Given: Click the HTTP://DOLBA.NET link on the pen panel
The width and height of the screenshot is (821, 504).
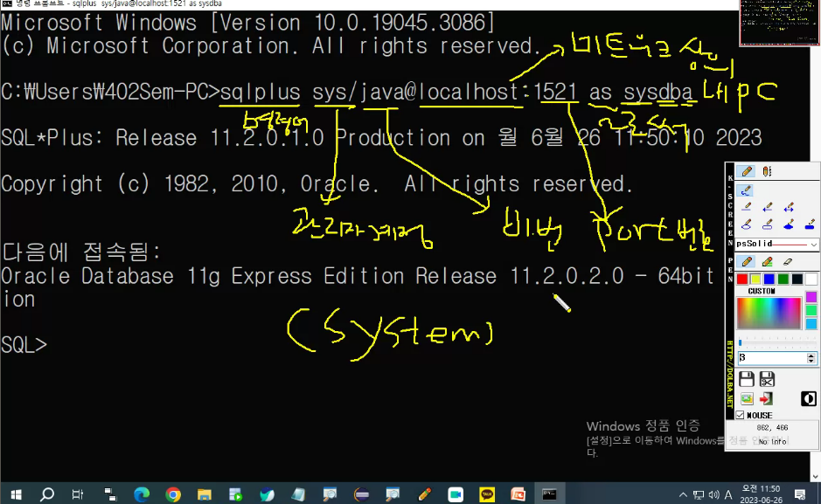Looking at the screenshot, I should click(x=729, y=374).
